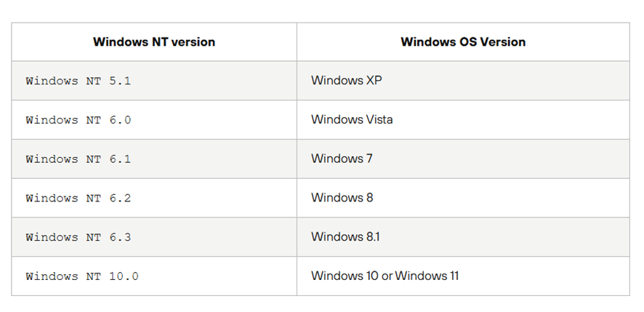Click the Windows Vista cell
Image resolution: width=644 pixels, height=312 pixels.
[352, 120]
